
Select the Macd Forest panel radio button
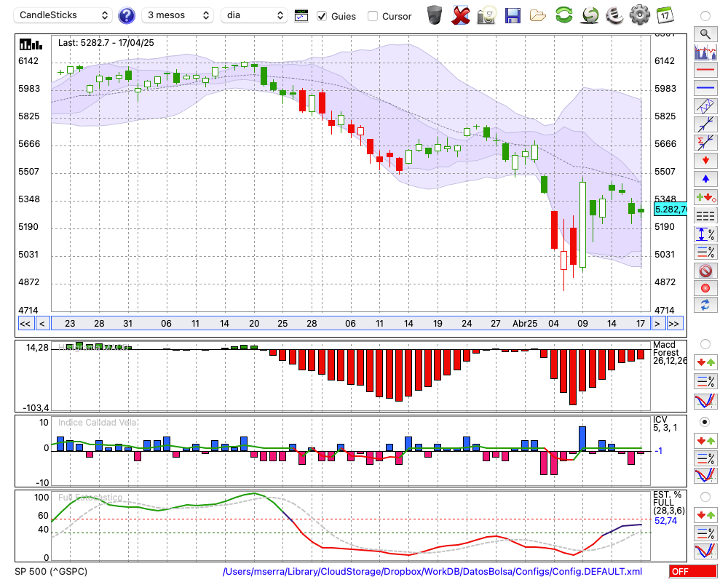[705, 344]
